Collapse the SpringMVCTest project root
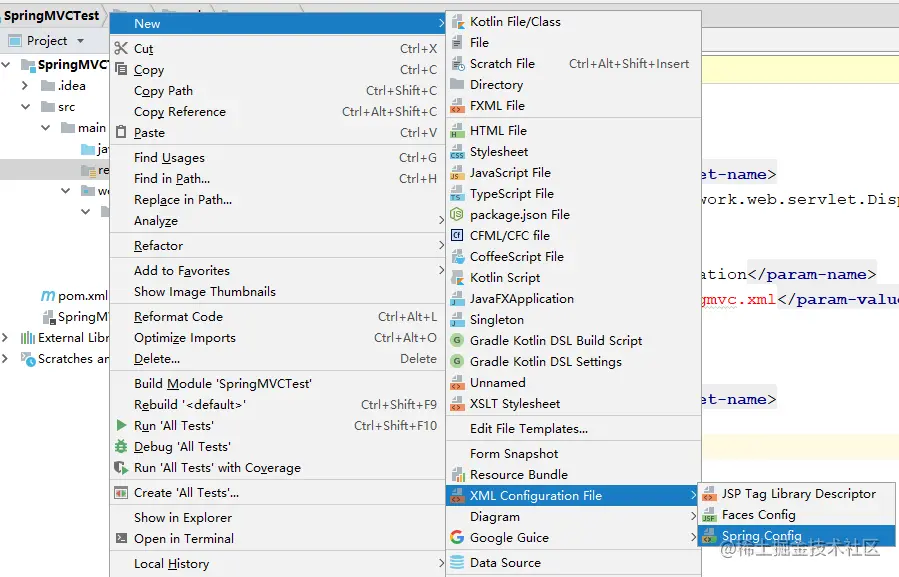Screen dimensions: 899x577 [x=6, y=64]
